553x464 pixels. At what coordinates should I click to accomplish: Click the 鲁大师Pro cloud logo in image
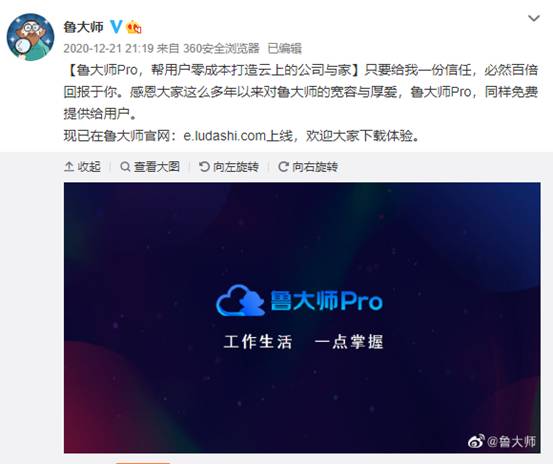tap(299, 300)
